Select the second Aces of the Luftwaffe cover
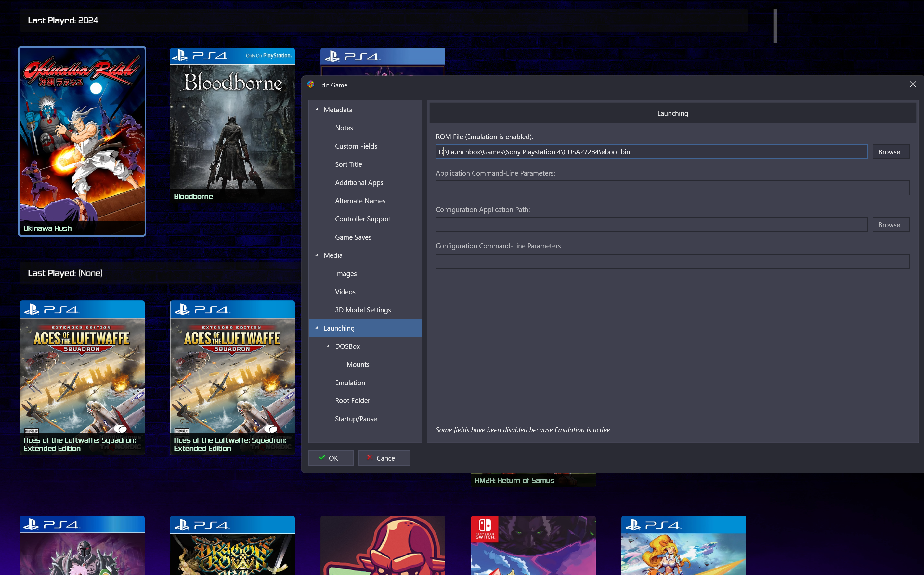Viewport: 924px width, 575px height. click(232, 378)
